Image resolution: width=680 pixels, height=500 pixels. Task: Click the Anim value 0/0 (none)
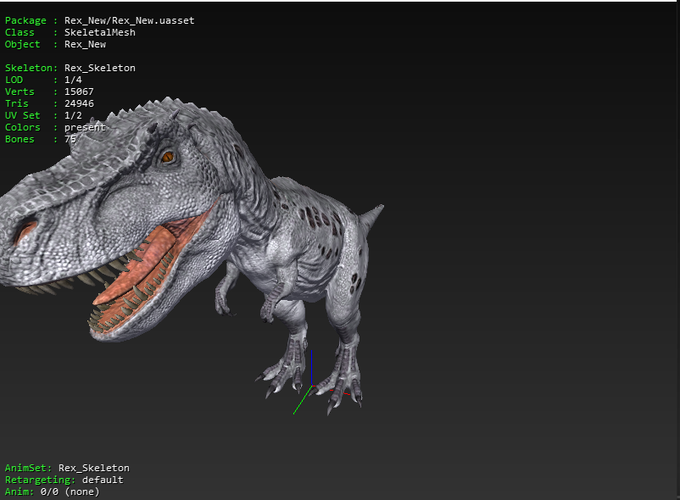coord(70,492)
